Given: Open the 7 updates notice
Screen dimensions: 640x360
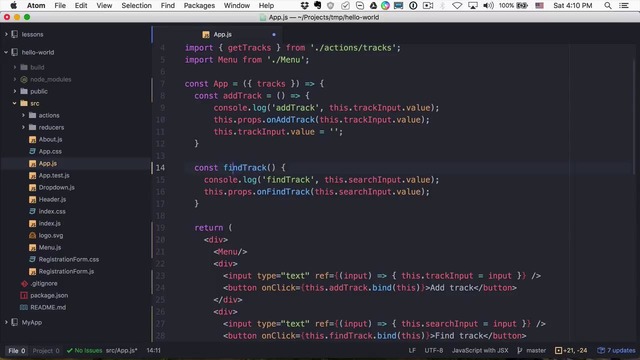Looking at the screenshot, I should coord(616,350).
